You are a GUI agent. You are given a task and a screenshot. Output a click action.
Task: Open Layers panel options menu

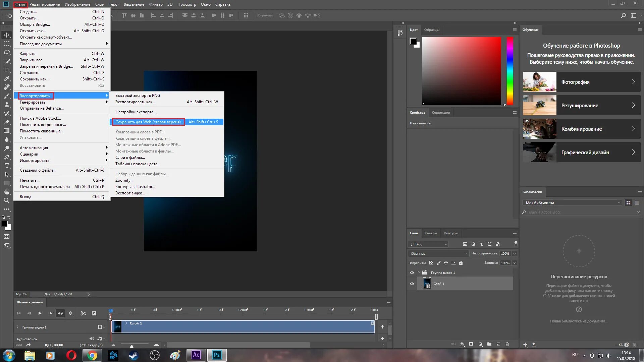[515, 233]
